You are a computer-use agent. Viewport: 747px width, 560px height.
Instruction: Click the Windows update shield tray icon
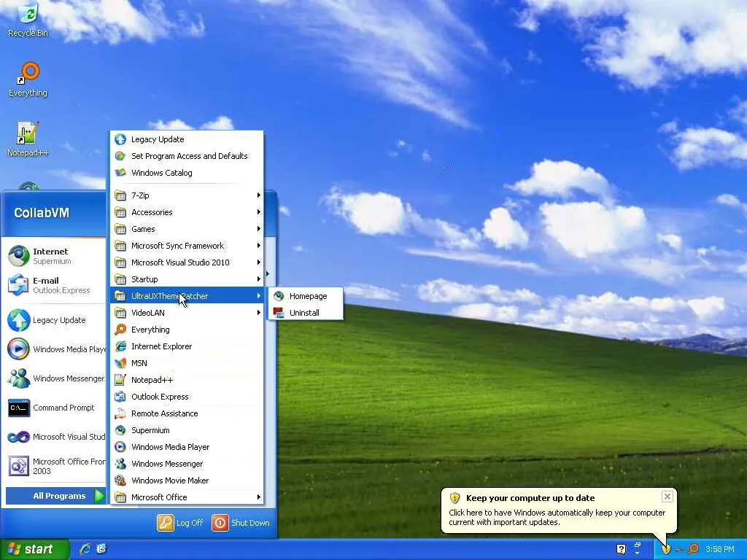666,550
